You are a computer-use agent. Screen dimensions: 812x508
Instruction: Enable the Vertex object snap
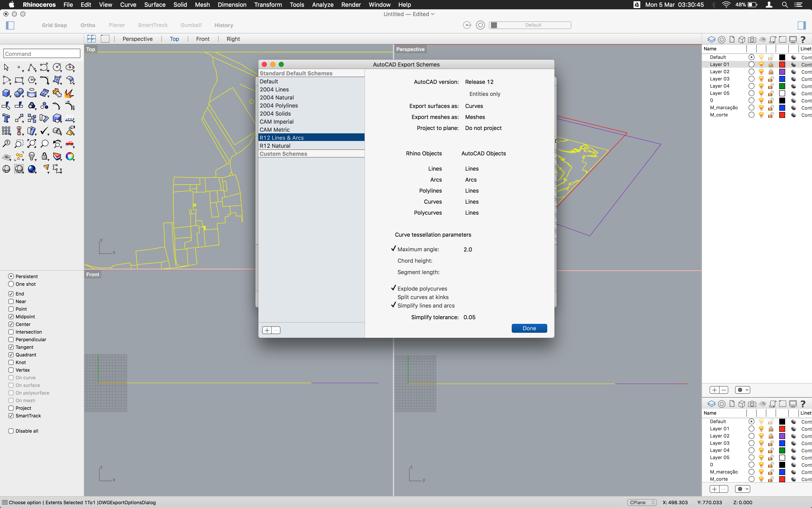click(x=11, y=370)
